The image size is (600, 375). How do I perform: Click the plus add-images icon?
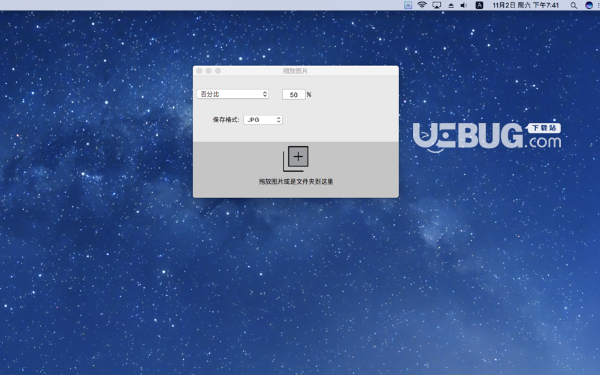[x=296, y=158]
